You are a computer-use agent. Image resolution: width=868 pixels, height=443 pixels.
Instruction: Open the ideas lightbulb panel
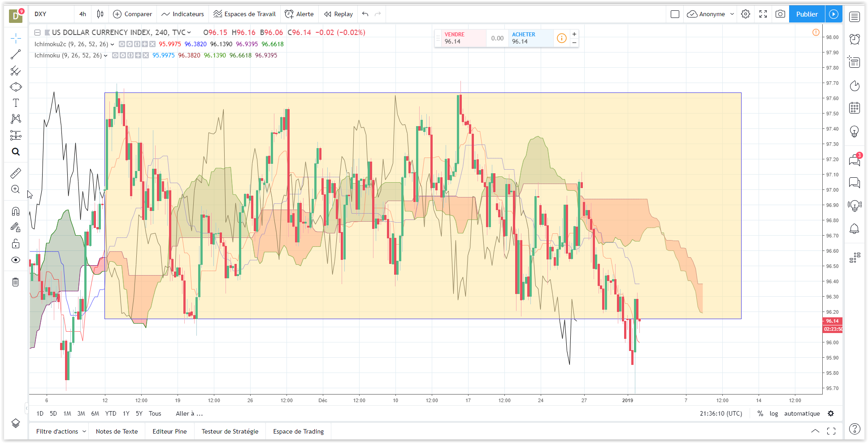tap(855, 132)
